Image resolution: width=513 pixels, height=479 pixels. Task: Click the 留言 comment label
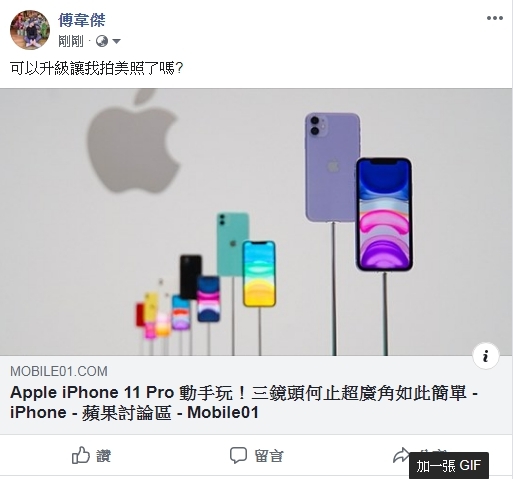click(x=269, y=456)
